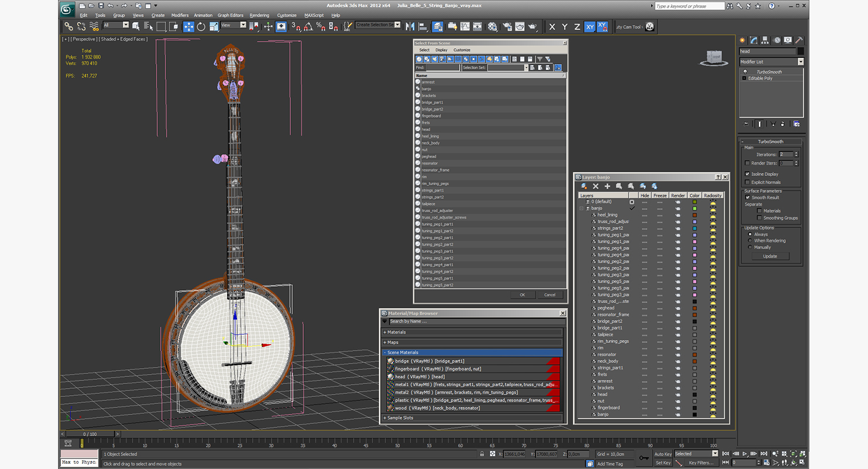Click the Auto Key button
The height and width of the screenshot is (469, 868).
click(x=663, y=454)
